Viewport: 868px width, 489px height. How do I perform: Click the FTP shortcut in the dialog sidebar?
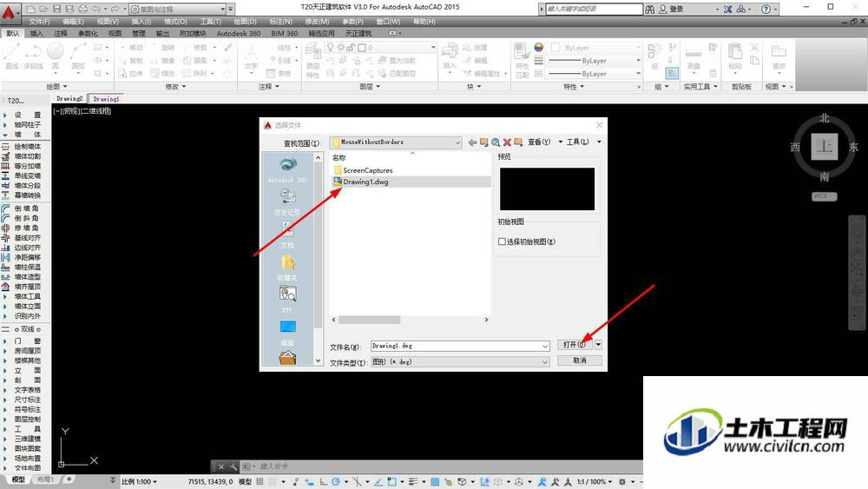point(287,300)
